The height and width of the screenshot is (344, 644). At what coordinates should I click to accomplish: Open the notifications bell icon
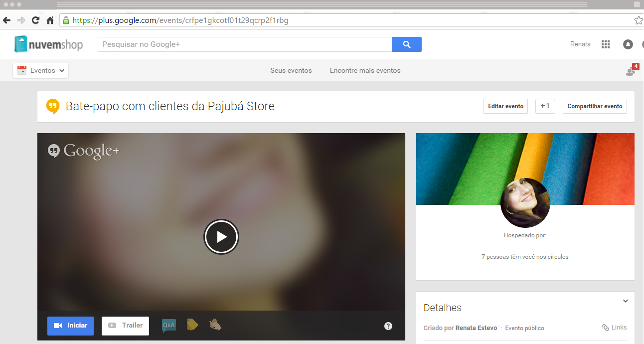628,44
